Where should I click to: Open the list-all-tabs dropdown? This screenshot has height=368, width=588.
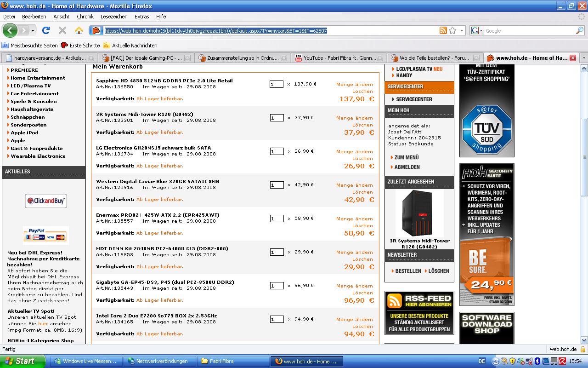[584, 58]
